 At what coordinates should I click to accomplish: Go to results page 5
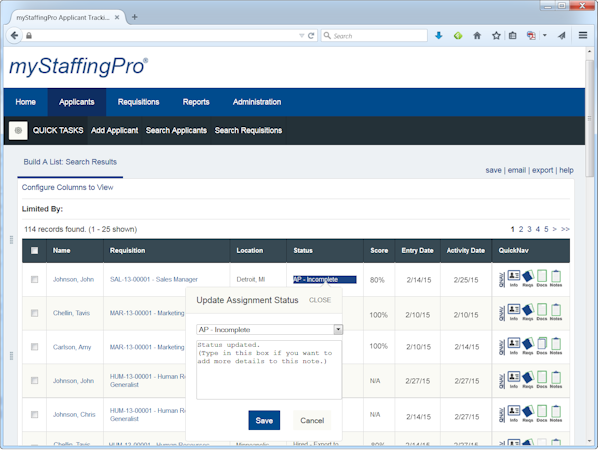[x=546, y=229]
